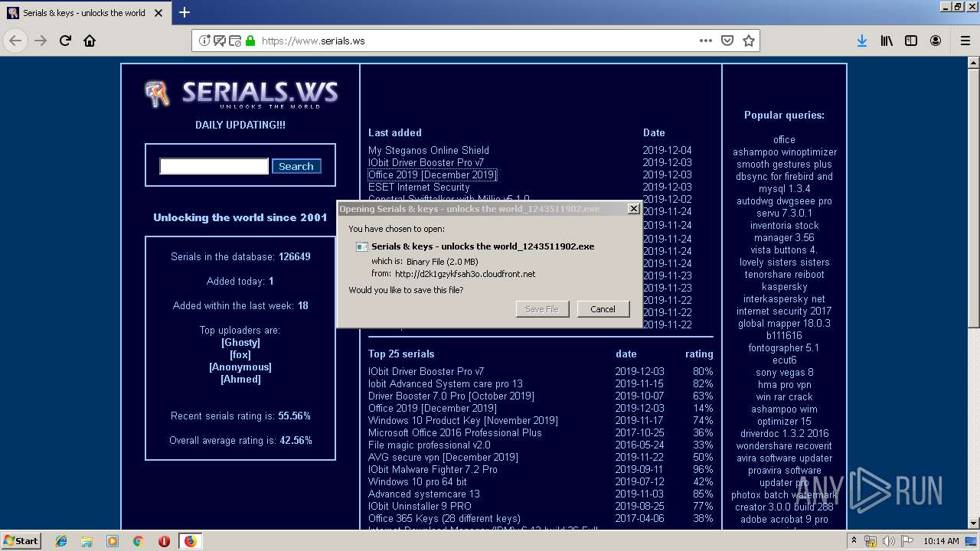Open the Downloads panel arrow icon

coord(862,41)
